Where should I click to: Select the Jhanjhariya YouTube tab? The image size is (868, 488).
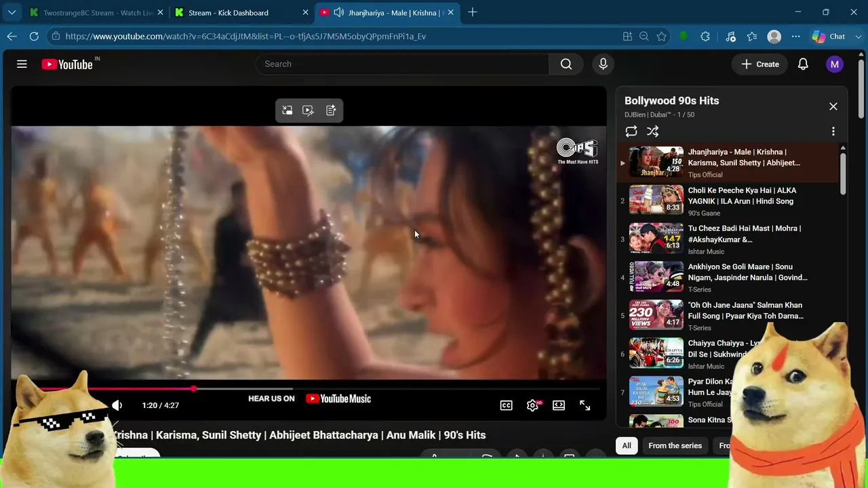[x=387, y=12]
